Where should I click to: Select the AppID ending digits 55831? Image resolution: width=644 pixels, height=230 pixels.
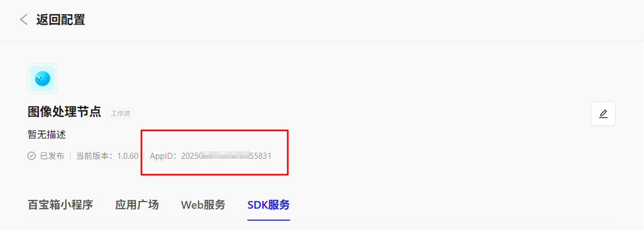pyautogui.click(x=260, y=156)
